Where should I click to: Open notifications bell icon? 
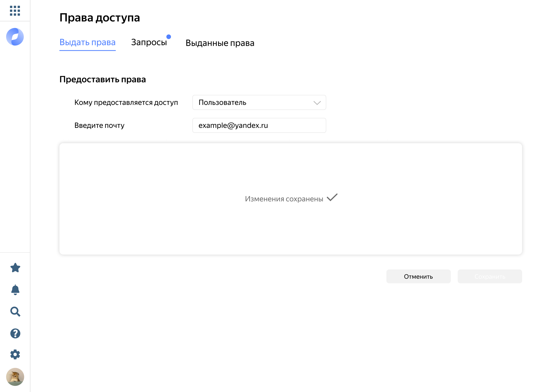[15, 289]
